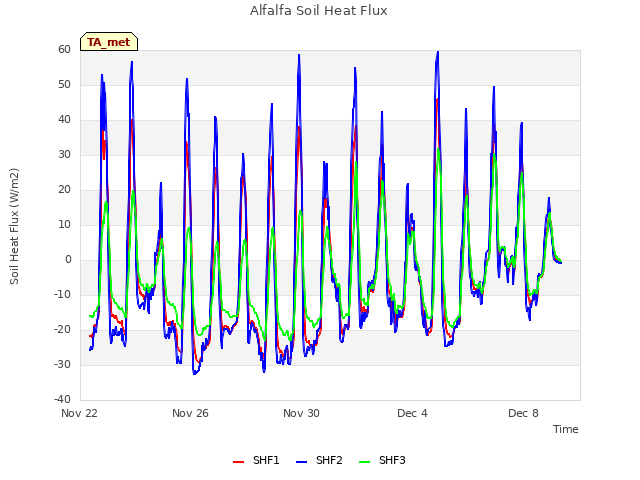This screenshot has width=640, height=480.
Task: Click the -30 y-axis tick label
Action: (62, 364)
